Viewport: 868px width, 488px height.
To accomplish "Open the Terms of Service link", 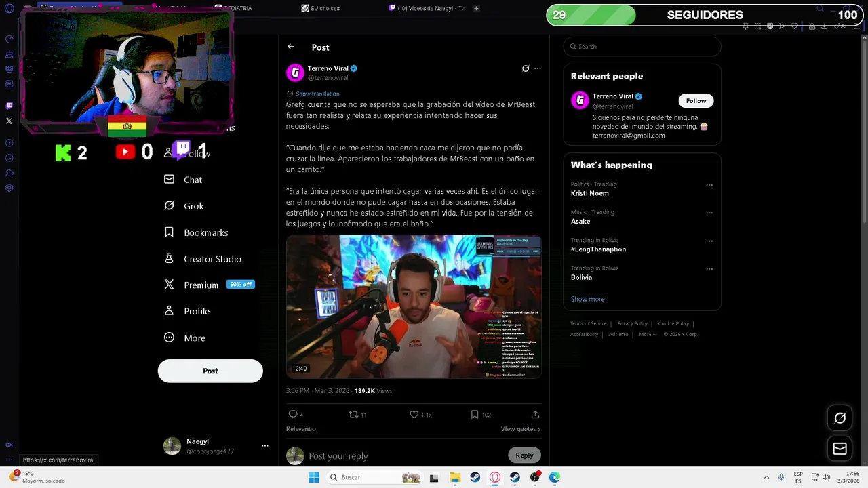I will (589, 324).
